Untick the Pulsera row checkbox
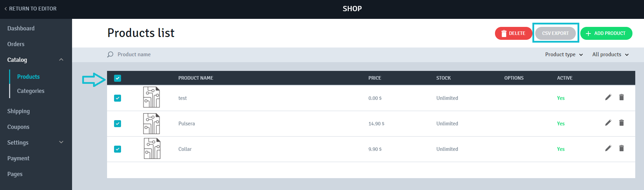644x190 pixels. (x=118, y=124)
